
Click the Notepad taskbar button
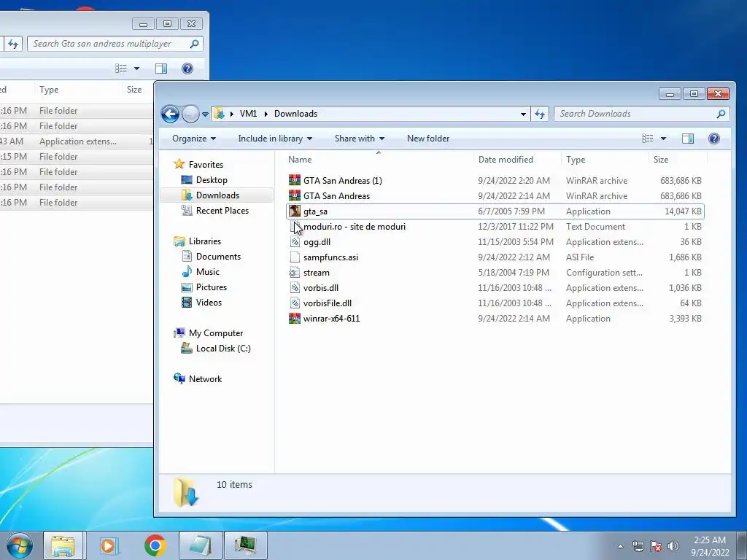201,545
